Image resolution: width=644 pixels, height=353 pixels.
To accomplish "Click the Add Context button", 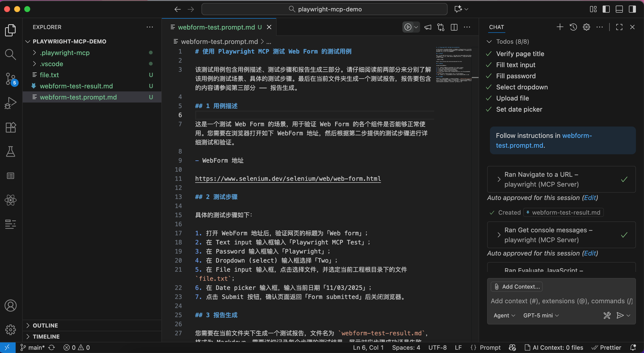I will pos(517,287).
